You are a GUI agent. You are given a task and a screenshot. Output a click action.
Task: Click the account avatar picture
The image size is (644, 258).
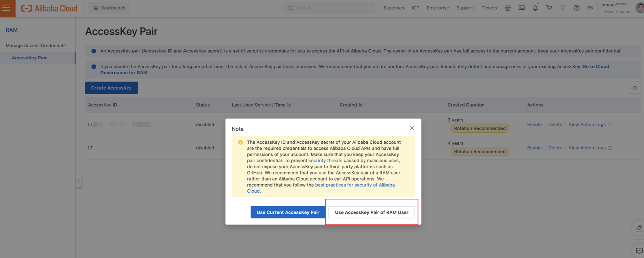click(640, 8)
